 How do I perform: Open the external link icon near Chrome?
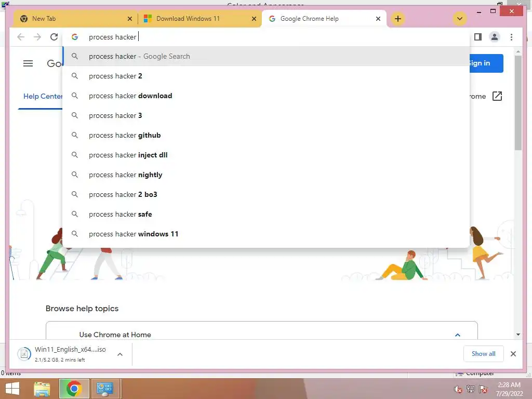point(497,96)
